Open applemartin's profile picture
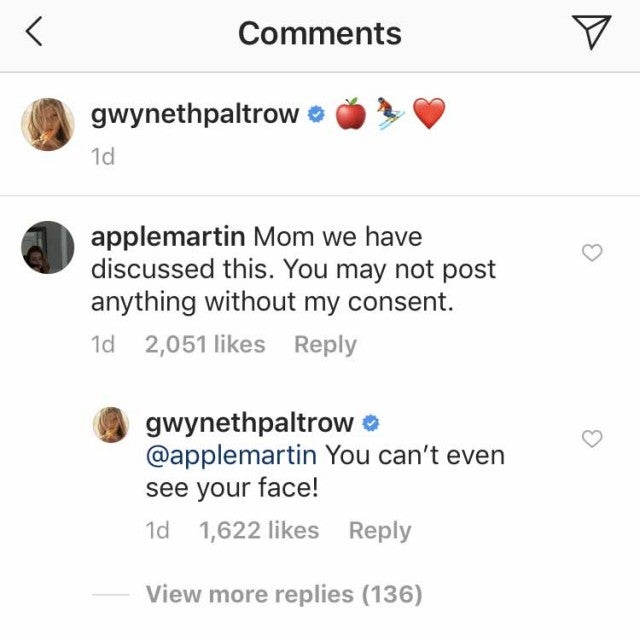The width and height of the screenshot is (640, 640). [x=47, y=247]
